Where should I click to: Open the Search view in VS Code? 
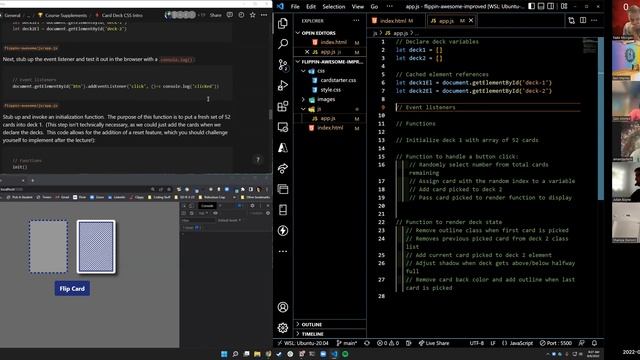coord(283,44)
